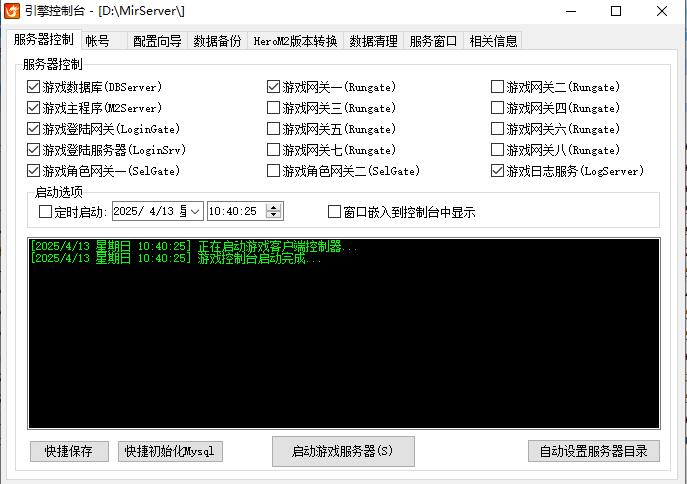Decrease time with spinner down arrow
The width and height of the screenshot is (687, 484).
tap(273, 216)
